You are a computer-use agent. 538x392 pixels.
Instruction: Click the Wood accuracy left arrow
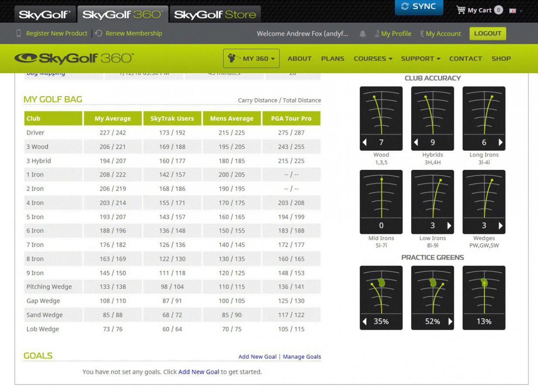click(x=364, y=142)
